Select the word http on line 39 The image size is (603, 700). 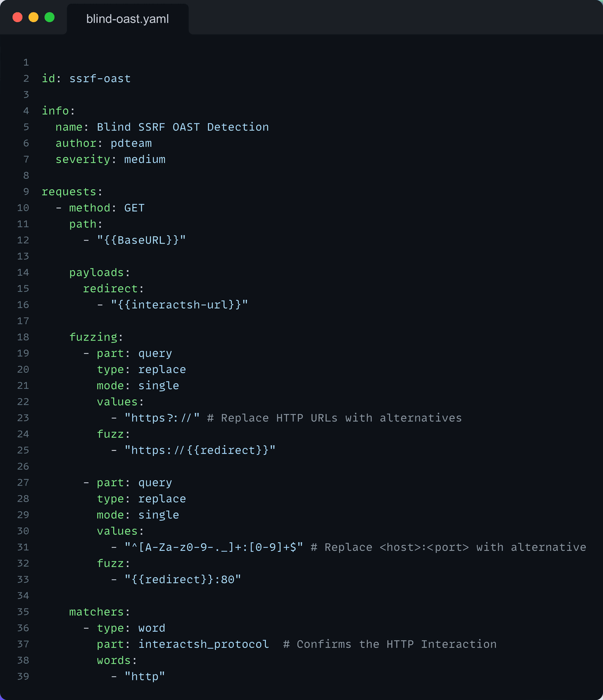coord(145,676)
